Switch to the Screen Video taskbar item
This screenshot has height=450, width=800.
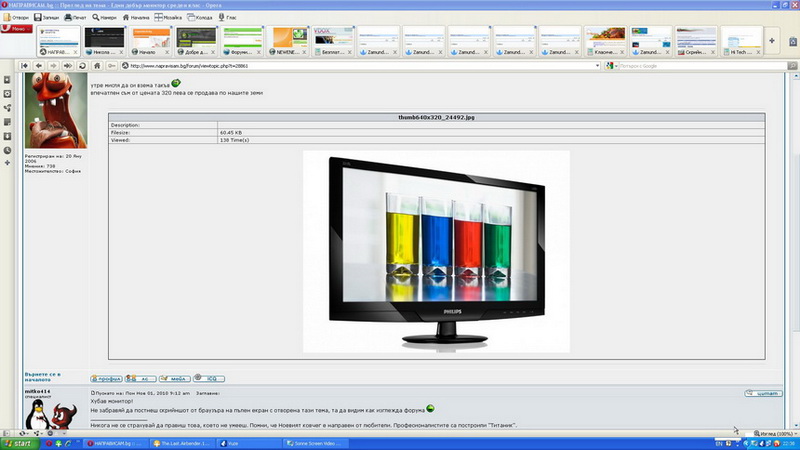click(315, 444)
